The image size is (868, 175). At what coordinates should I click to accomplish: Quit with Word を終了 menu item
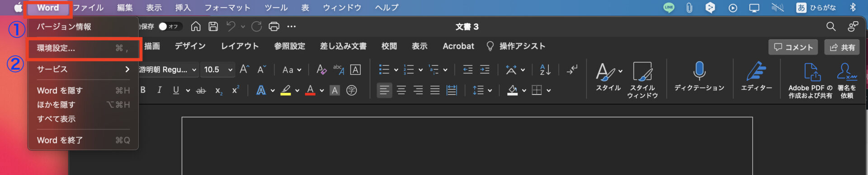[83, 140]
